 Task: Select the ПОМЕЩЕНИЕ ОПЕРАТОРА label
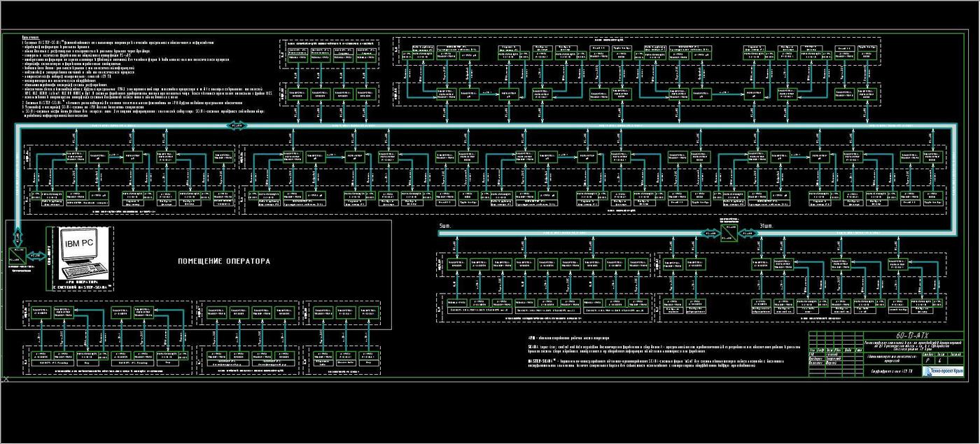[x=223, y=262]
